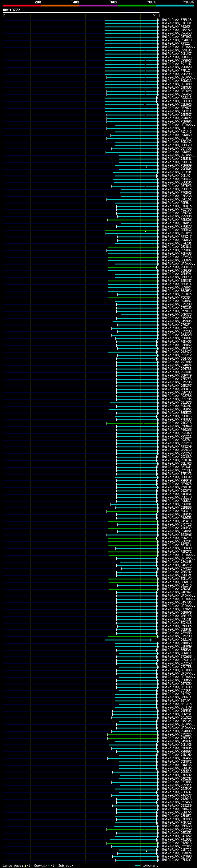197x868 pixels.
Task: Select the BB910777 query label
Action: tap(11, 10)
